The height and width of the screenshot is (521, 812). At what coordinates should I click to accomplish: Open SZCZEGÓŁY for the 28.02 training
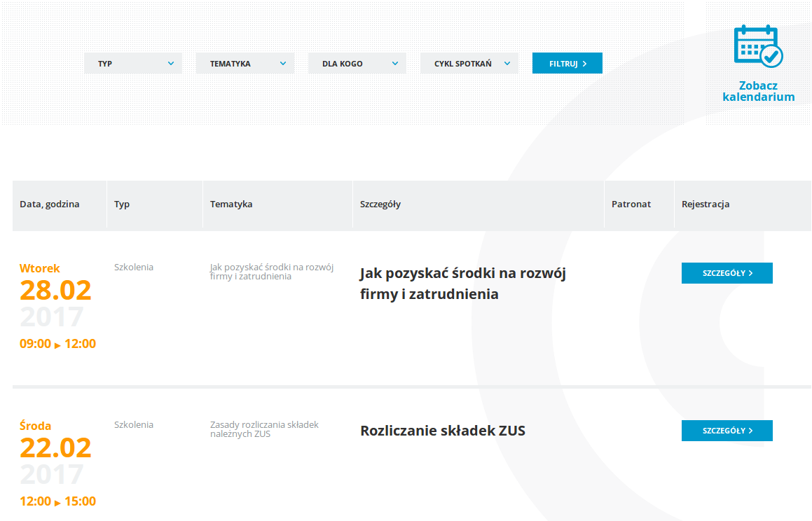point(727,273)
